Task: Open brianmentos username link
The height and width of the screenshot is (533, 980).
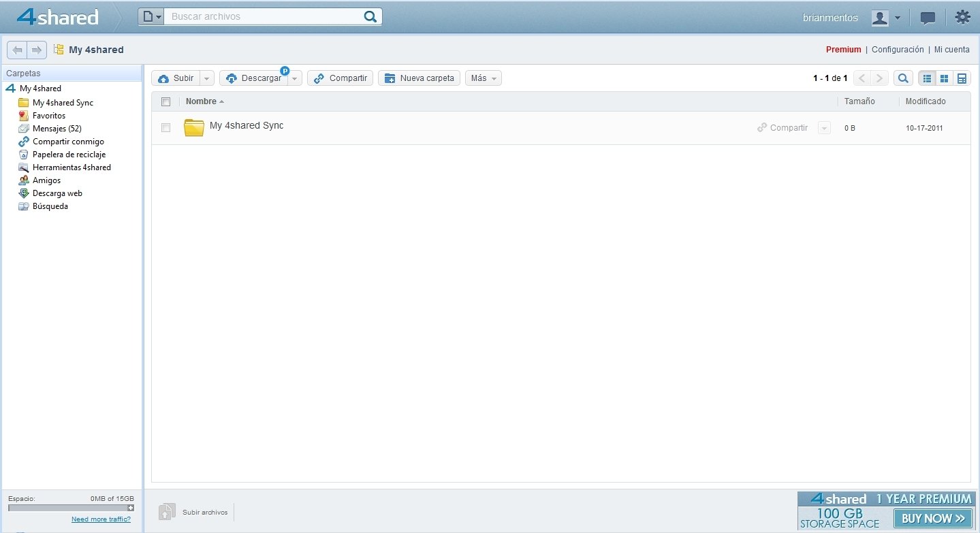Action: [830, 18]
